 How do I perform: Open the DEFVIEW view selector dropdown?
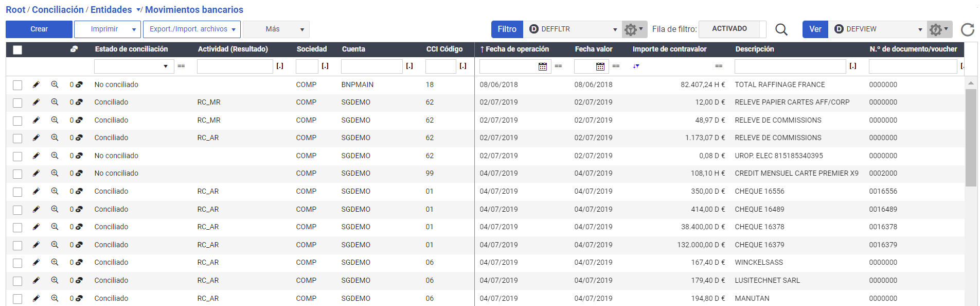coord(920,29)
